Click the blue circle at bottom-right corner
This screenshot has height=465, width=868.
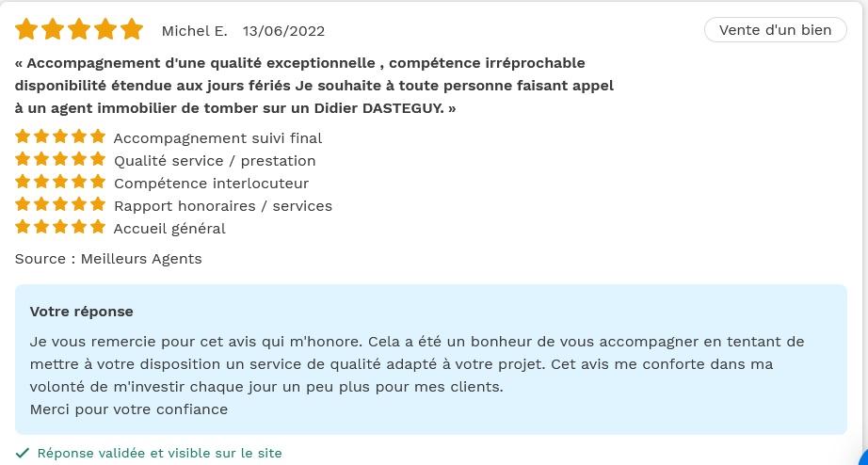point(862,457)
